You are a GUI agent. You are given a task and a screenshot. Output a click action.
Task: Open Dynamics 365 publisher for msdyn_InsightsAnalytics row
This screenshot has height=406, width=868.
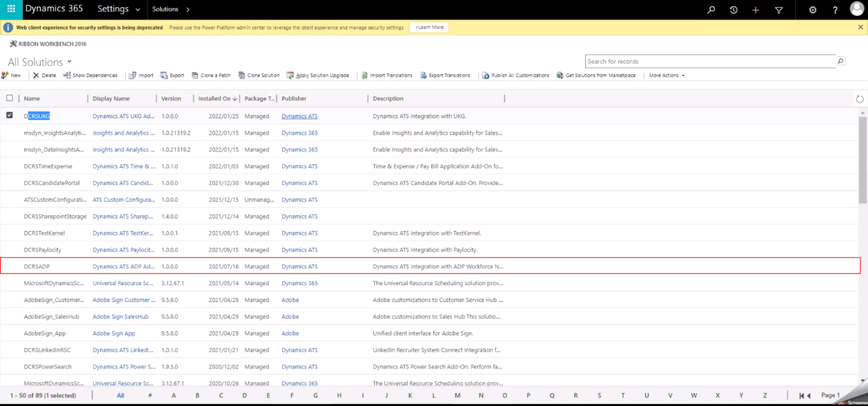(299, 133)
